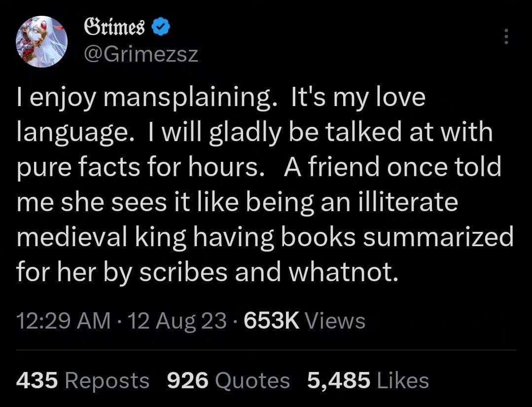This screenshot has height=407, width=532.
Task: Show the Reposts list label
Action: click(x=107, y=381)
